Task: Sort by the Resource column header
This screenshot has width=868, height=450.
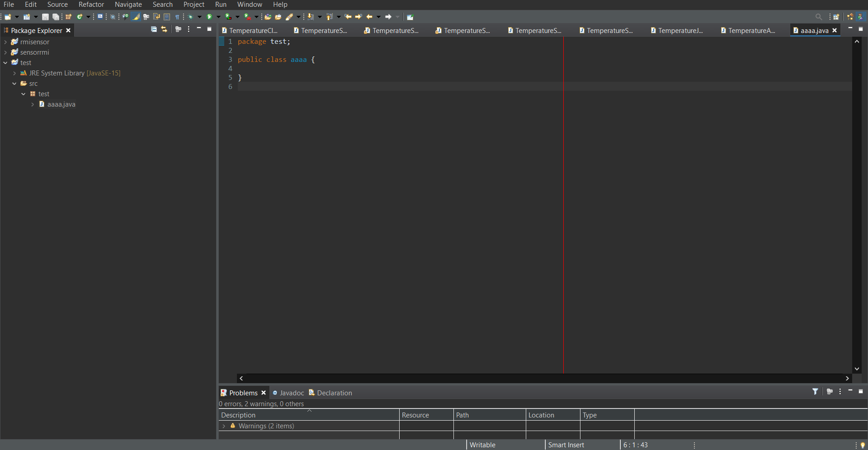Action: [426, 415]
